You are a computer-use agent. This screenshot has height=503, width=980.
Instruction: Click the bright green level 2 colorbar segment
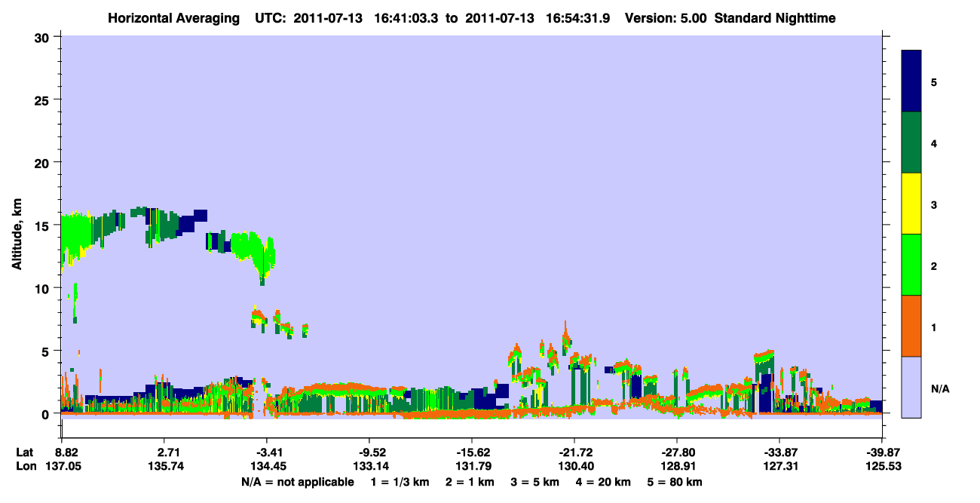(911, 265)
